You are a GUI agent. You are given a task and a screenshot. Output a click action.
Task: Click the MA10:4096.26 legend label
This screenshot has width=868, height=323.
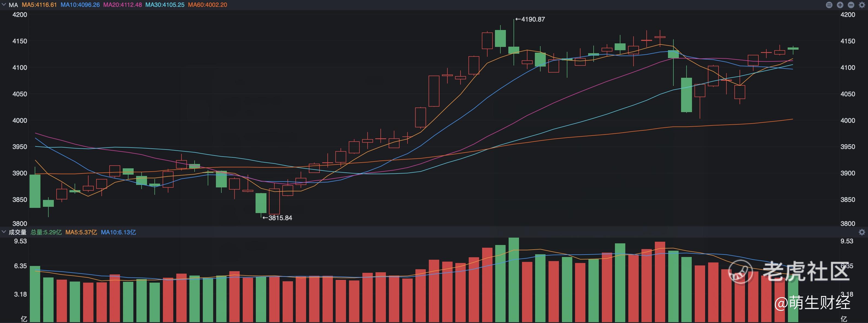[x=80, y=5]
